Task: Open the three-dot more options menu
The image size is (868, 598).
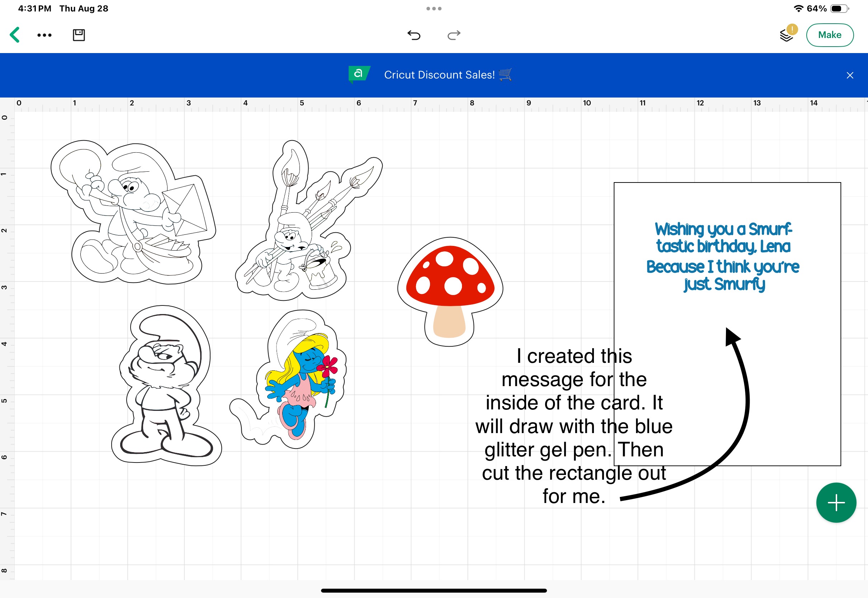Action: 44,35
